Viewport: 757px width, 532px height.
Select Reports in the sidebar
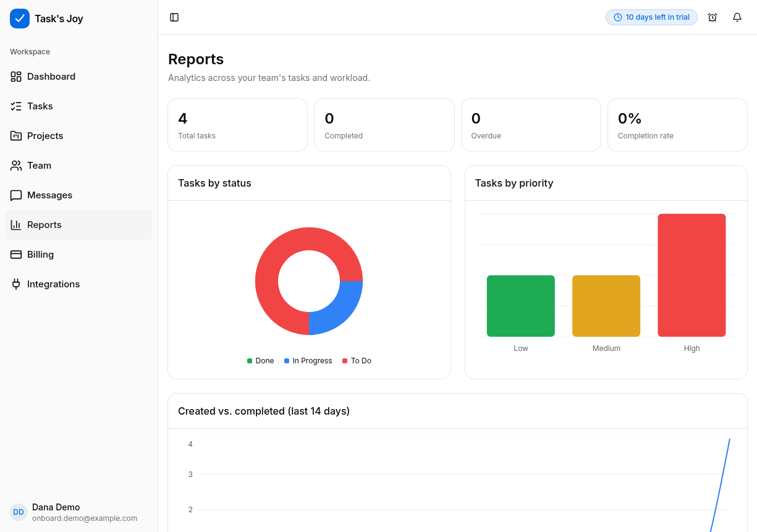78,225
